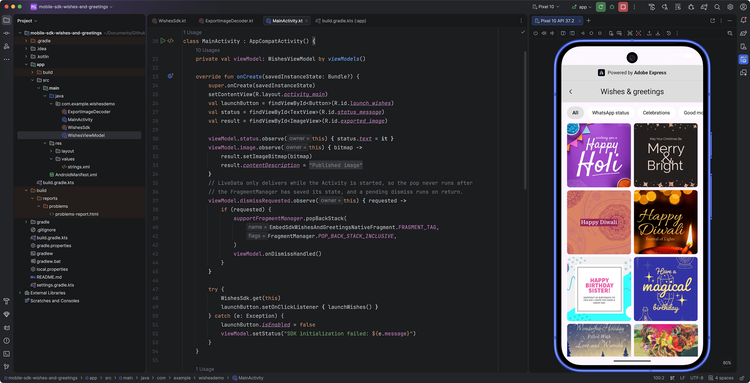Open the Commit tool window icon
Screen dimensions: 750x383
click(6, 33)
